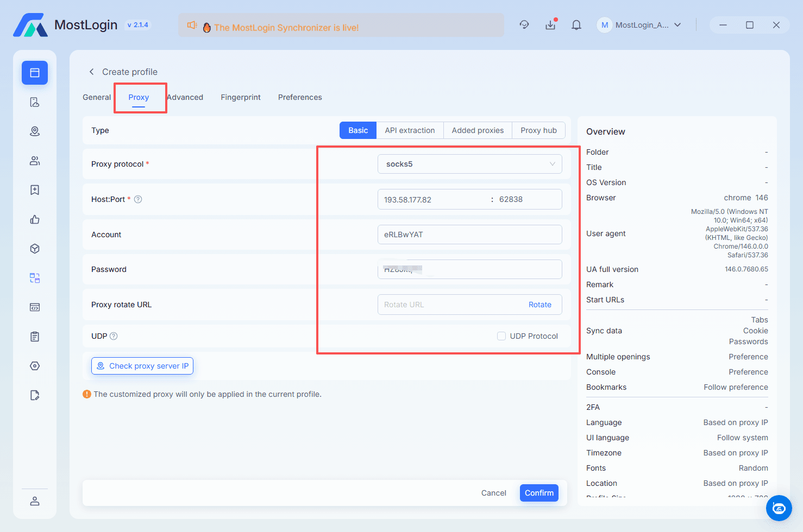Switch to the Advanced tab

pos(185,97)
